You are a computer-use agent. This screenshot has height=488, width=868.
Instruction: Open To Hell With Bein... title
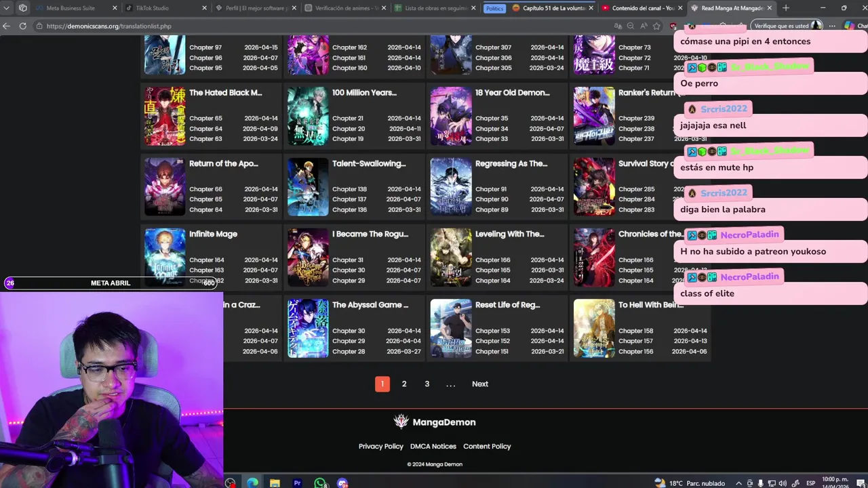click(x=651, y=305)
